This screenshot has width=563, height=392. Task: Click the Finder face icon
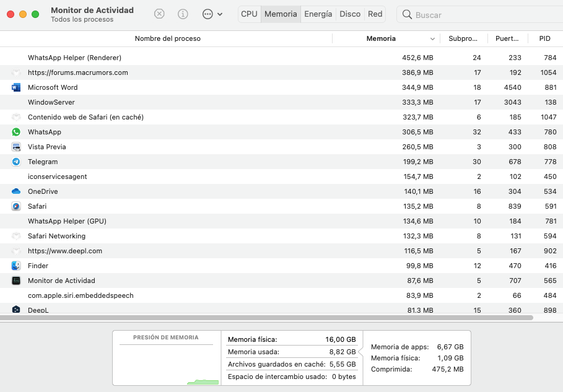click(x=16, y=266)
